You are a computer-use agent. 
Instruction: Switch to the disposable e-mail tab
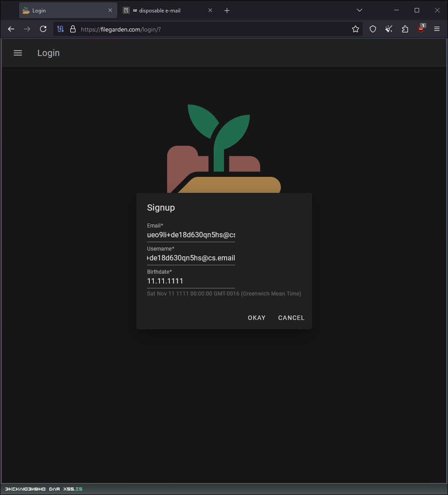pyautogui.click(x=167, y=10)
